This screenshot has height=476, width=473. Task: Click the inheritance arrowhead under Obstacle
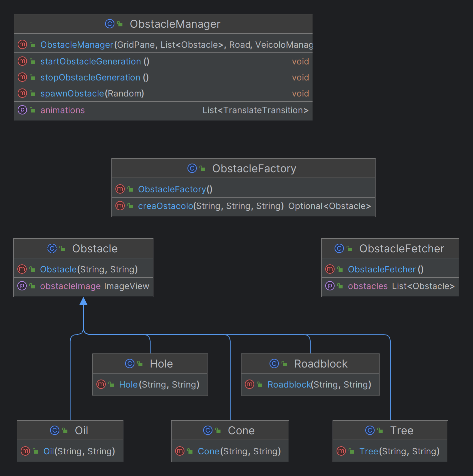83,301
